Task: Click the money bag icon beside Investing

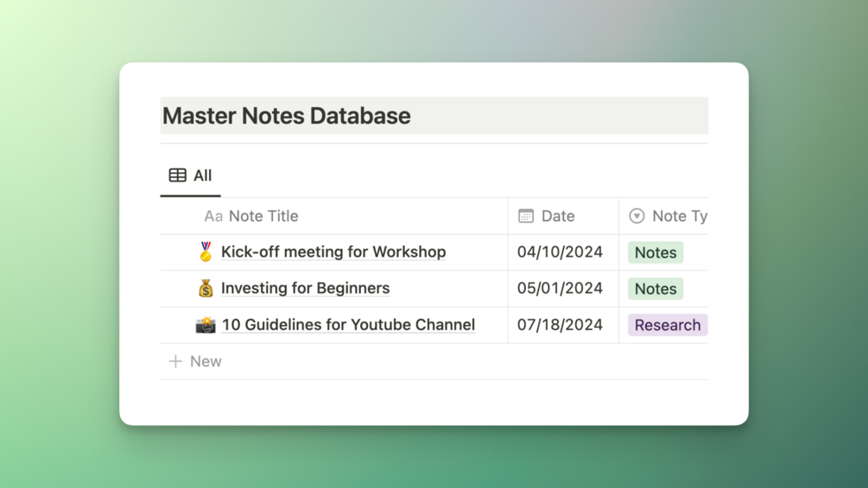Action: point(206,288)
